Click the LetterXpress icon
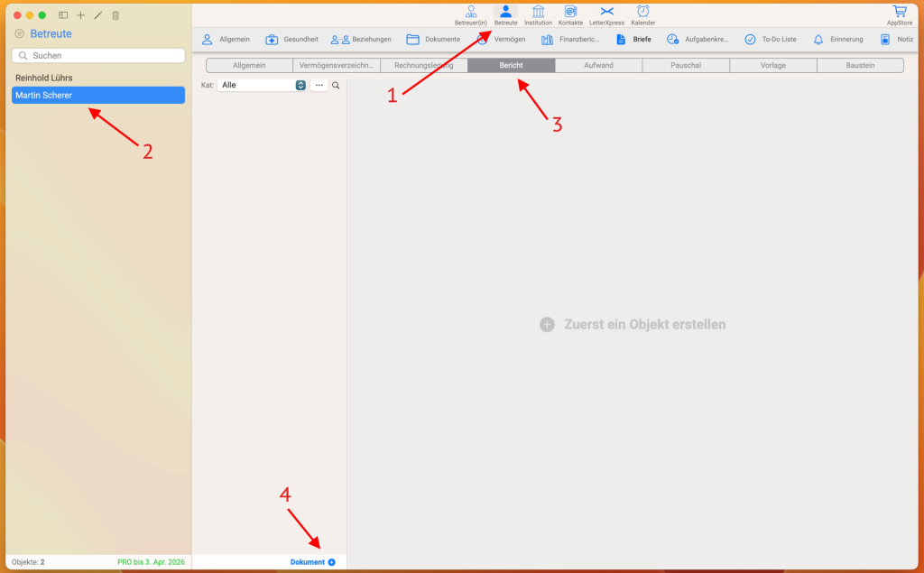924x573 pixels. [606, 14]
